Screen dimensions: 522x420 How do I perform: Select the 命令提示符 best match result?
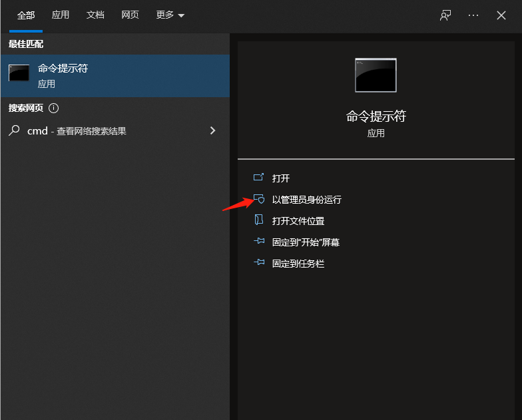pyautogui.click(x=115, y=76)
